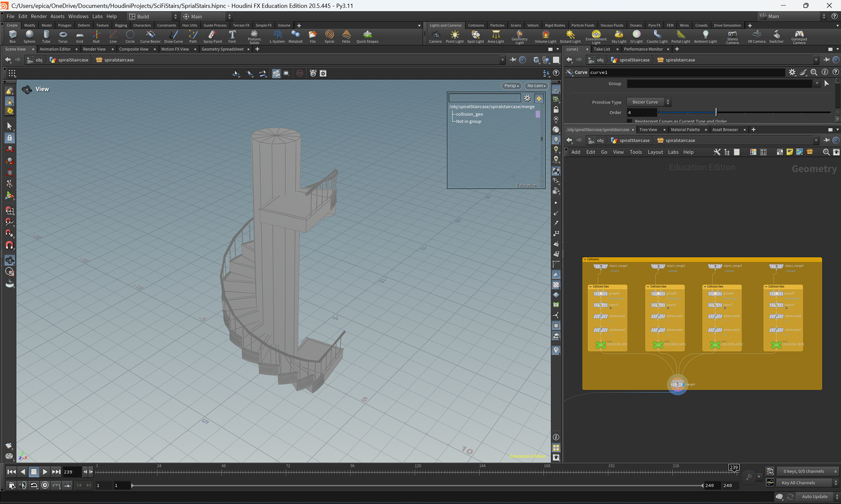Create an Area Light
The width and height of the screenshot is (841, 504).
pyautogui.click(x=496, y=36)
